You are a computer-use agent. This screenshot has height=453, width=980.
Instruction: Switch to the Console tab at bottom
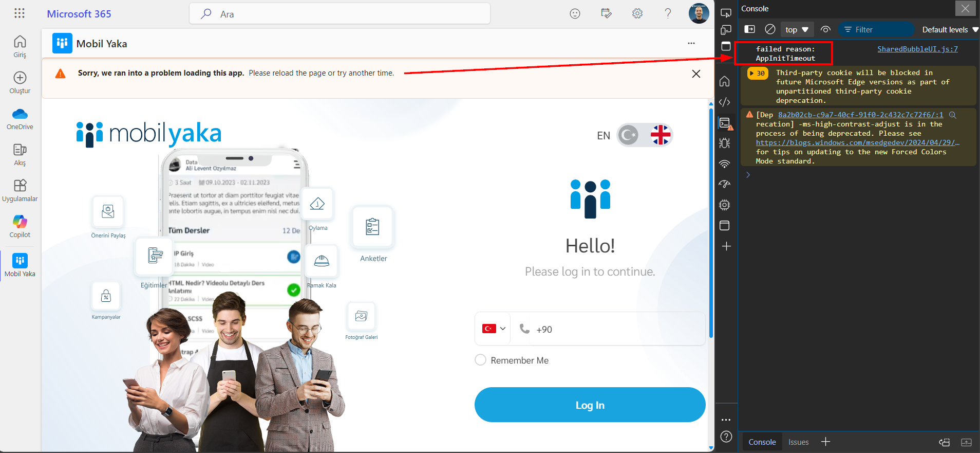pos(762,442)
